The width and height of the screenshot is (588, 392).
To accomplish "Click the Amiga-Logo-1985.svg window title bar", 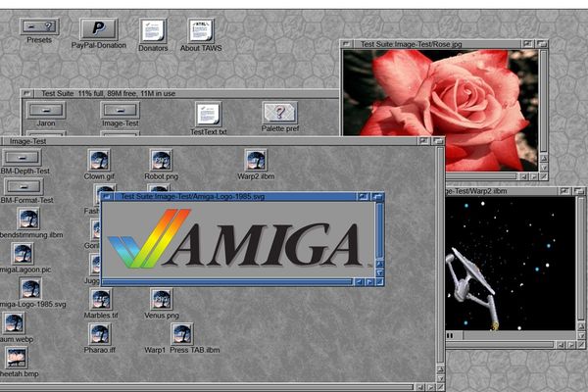I will (232, 197).
